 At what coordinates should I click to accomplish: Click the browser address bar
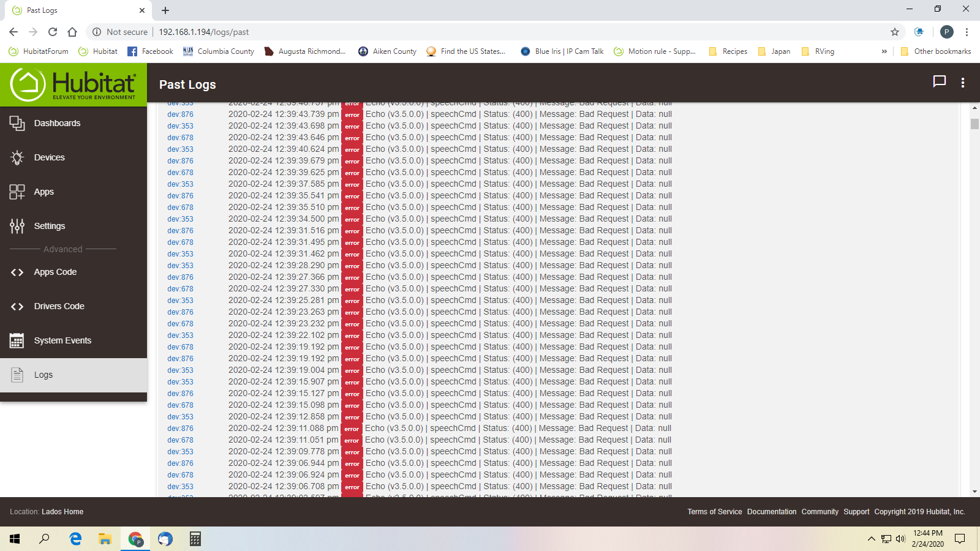click(490, 32)
